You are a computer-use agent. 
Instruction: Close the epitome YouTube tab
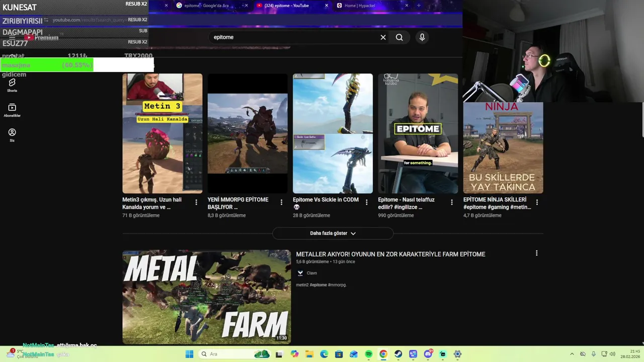pos(327,6)
